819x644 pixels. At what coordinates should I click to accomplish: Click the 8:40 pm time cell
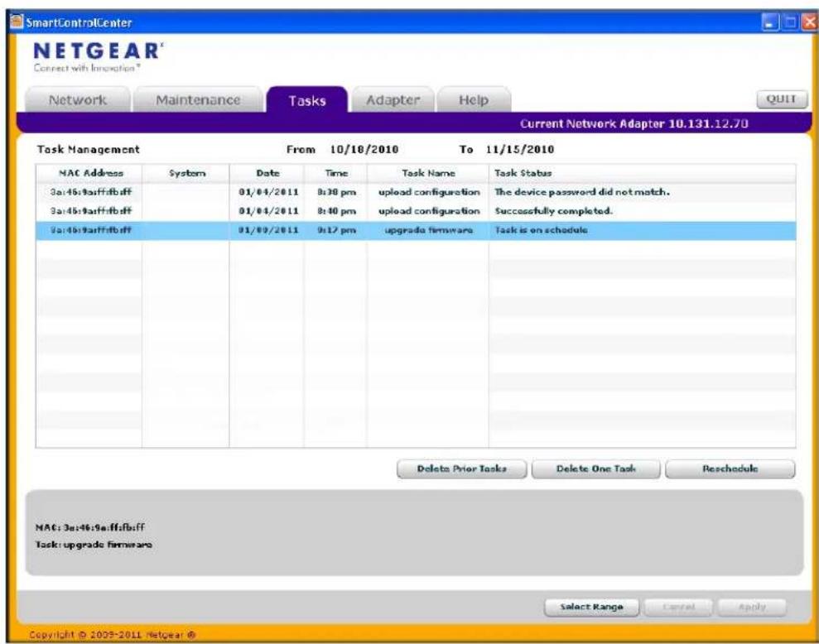[x=336, y=211]
